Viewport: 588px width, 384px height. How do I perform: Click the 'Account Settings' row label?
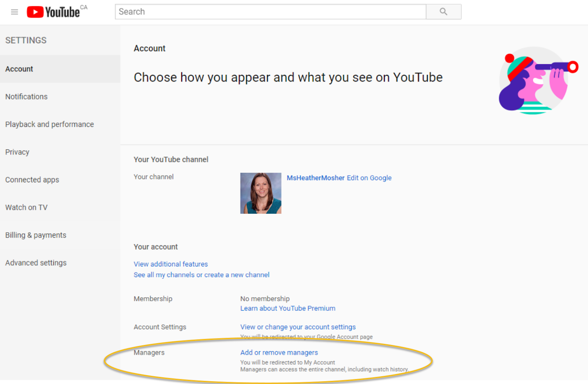(x=160, y=327)
